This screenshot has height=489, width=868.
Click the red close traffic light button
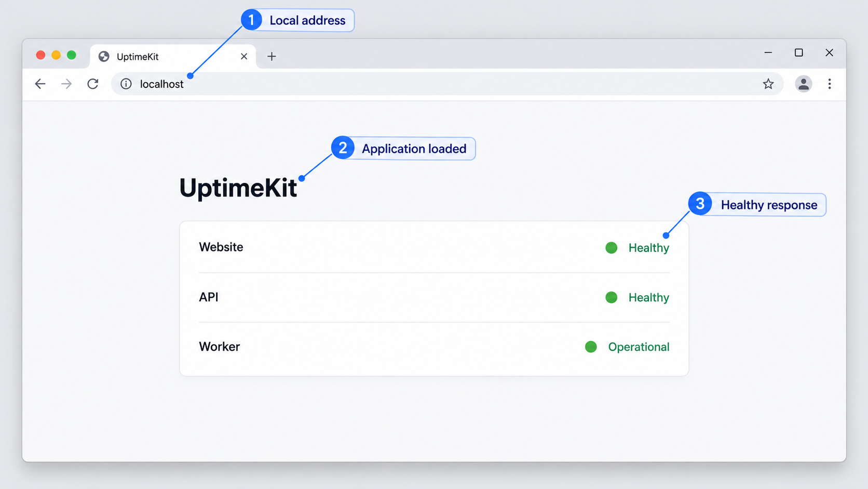(40, 55)
